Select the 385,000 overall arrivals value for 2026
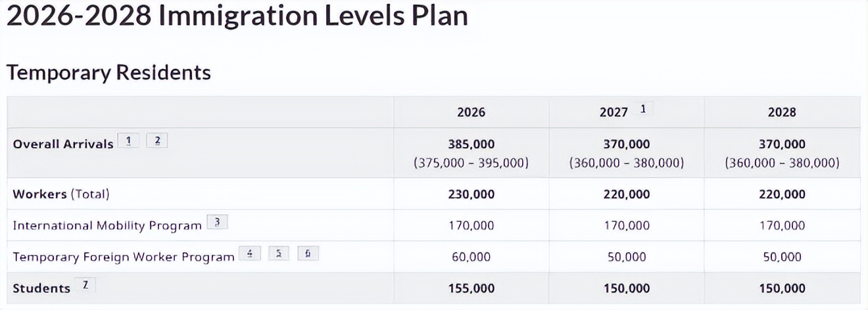 point(471,144)
